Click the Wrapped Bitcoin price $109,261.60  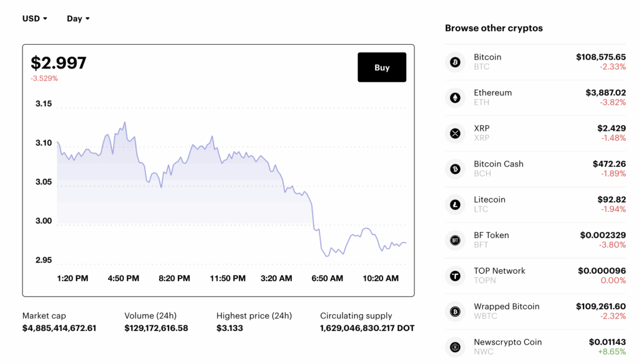600,306
